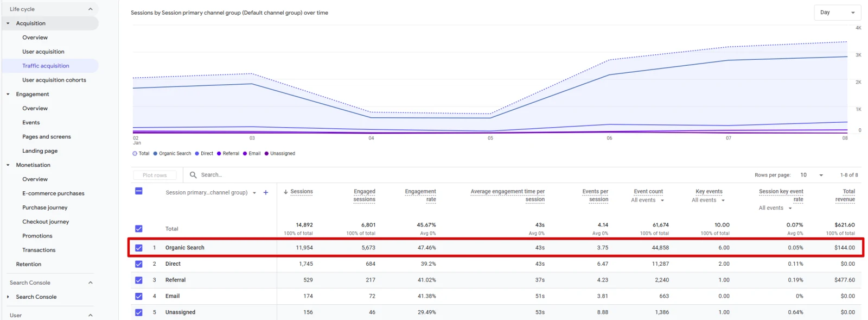Expand the Search Console tree item
Image resolution: width=868 pixels, height=320 pixels.
[x=8, y=297]
